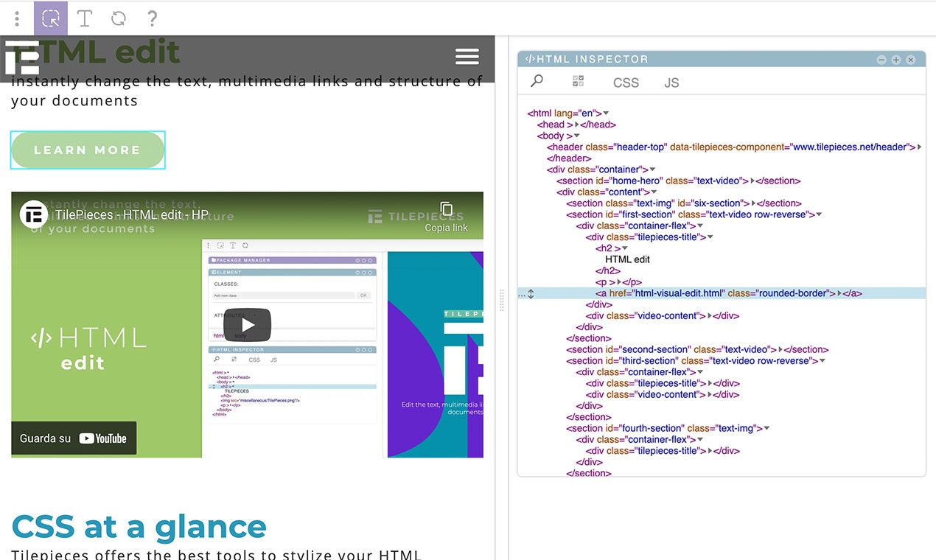Expand the home-hero section node
The width and height of the screenshot is (936, 560).
pyautogui.click(x=753, y=181)
